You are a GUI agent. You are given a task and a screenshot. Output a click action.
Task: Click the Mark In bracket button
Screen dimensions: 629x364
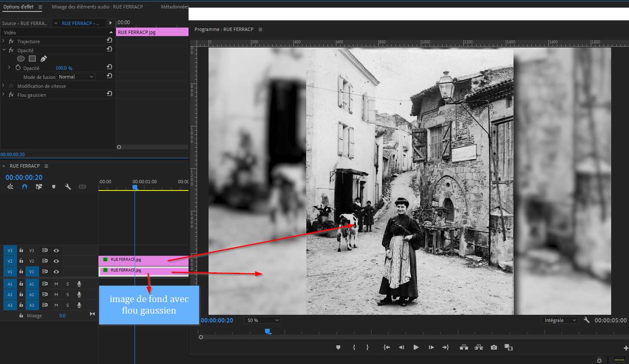[x=354, y=347]
